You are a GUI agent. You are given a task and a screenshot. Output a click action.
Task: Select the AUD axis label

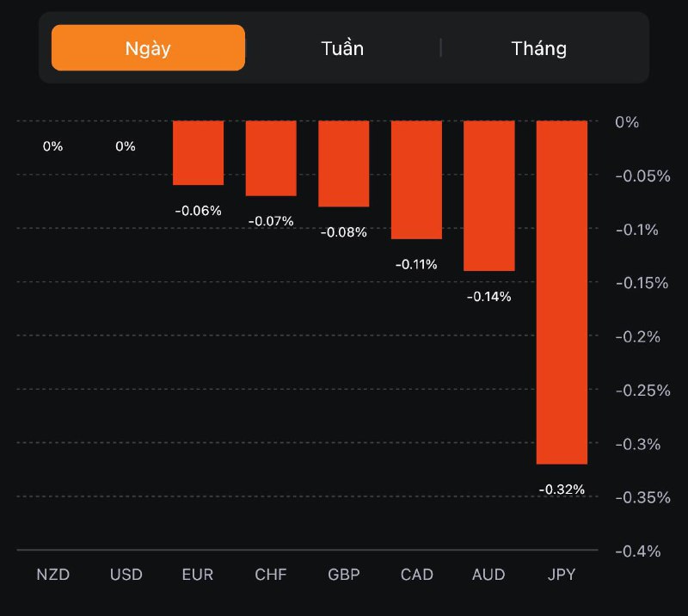[488, 575]
